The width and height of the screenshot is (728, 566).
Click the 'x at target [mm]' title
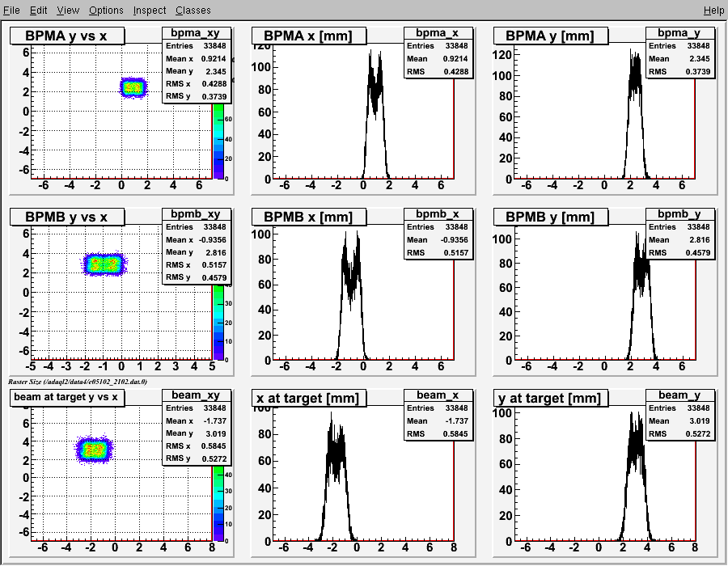pyautogui.click(x=309, y=398)
